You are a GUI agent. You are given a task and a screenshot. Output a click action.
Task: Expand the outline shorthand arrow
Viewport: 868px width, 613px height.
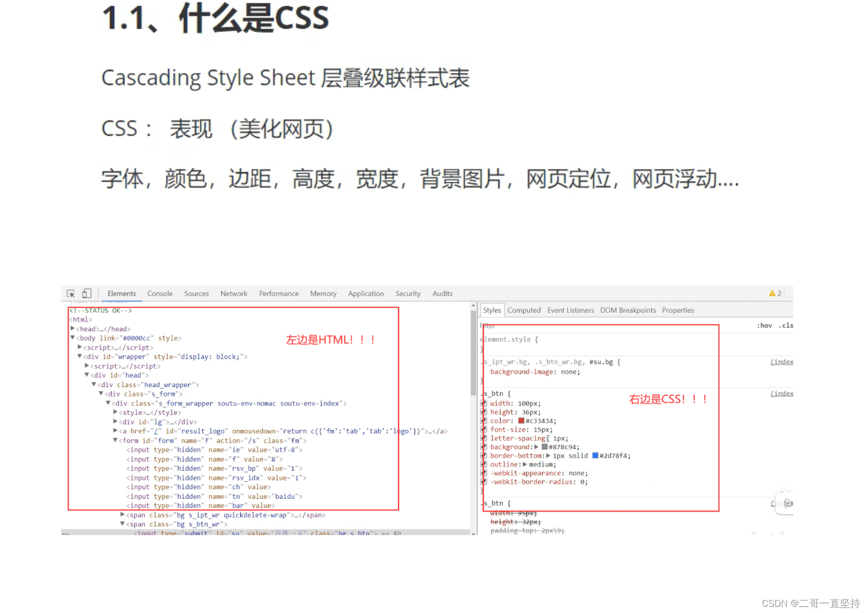(525, 464)
